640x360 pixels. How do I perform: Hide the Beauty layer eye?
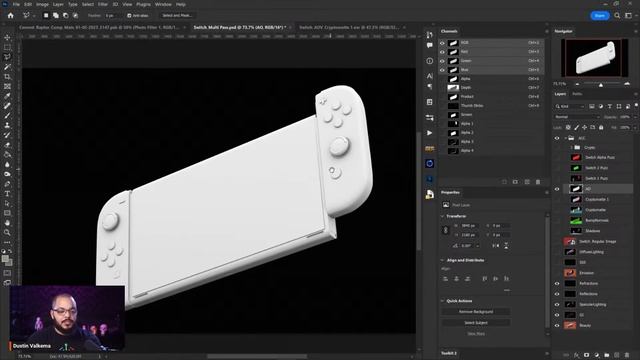click(x=557, y=325)
